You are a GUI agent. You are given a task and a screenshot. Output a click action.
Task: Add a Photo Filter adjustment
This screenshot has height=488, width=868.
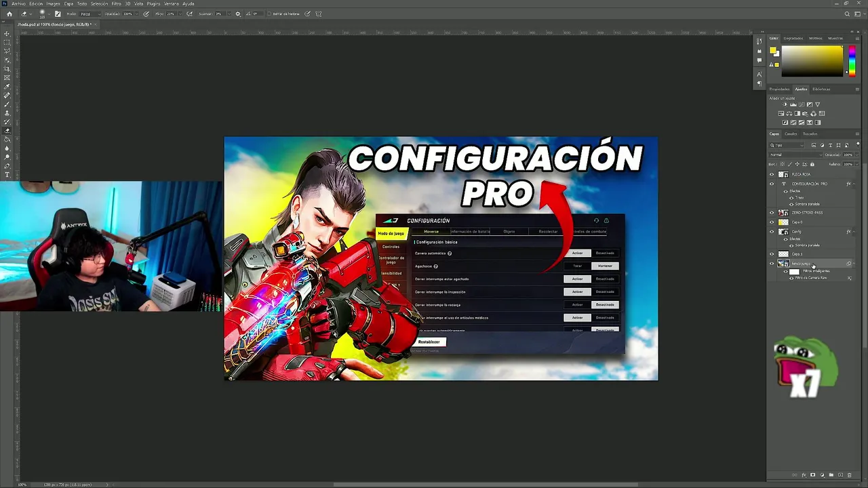tap(806, 113)
